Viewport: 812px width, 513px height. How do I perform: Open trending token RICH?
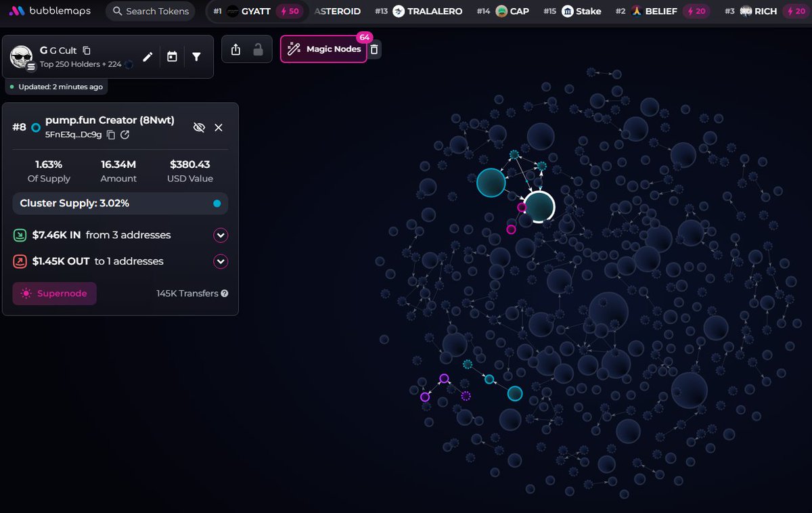click(x=766, y=11)
